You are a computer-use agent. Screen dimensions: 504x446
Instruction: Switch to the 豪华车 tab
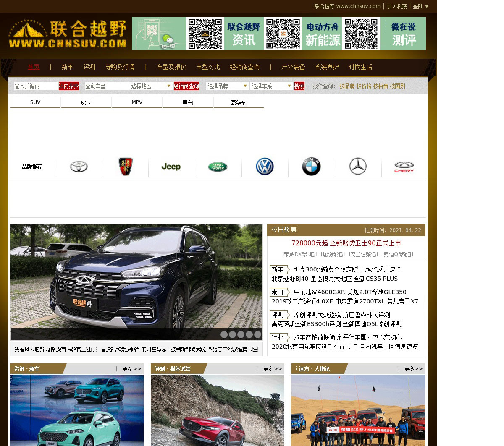click(239, 102)
